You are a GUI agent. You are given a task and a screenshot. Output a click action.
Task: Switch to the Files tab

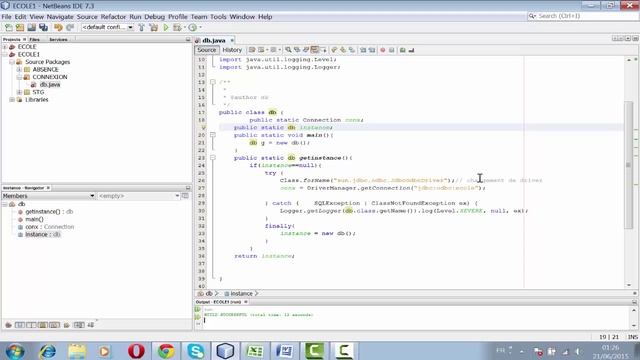pos(35,40)
